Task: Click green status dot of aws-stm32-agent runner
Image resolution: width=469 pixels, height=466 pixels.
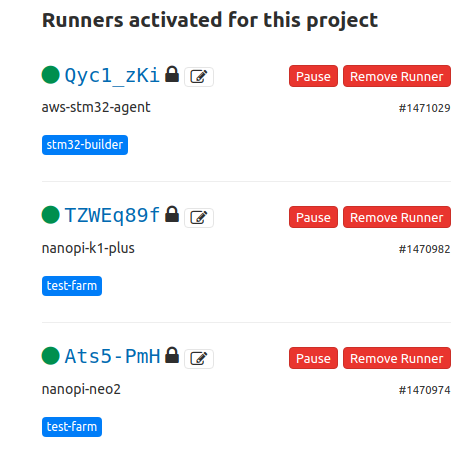Action: [x=51, y=75]
